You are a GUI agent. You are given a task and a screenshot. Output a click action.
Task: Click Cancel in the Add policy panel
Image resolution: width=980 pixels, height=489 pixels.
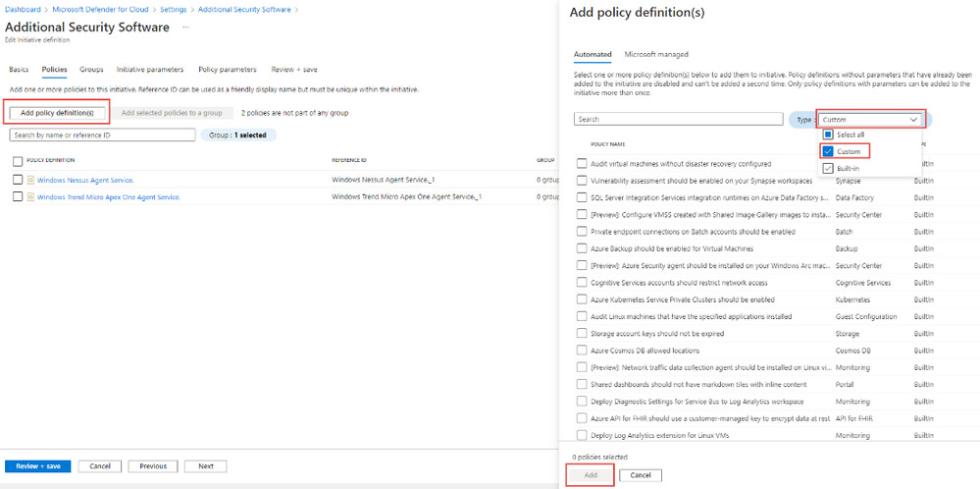(641, 476)
